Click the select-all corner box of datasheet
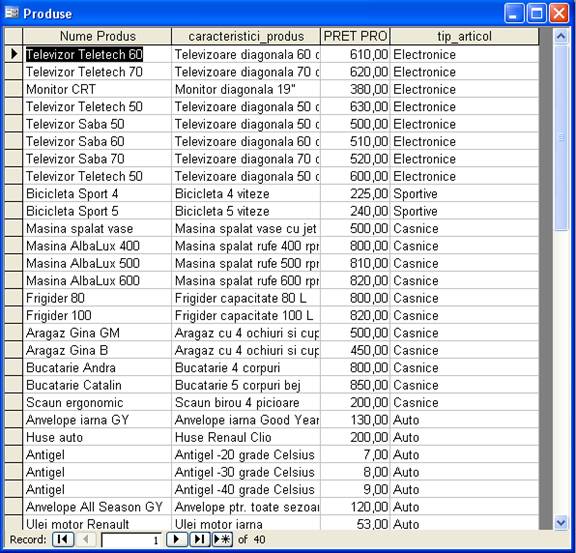This screenshot has width=576, height=553. pos(13,36)
